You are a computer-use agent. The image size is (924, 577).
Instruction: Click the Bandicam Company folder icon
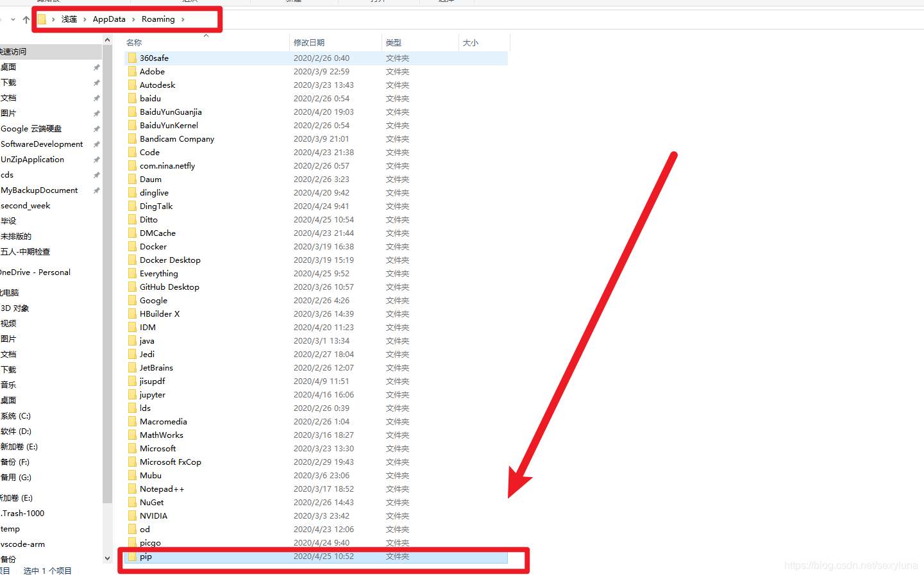132,139
